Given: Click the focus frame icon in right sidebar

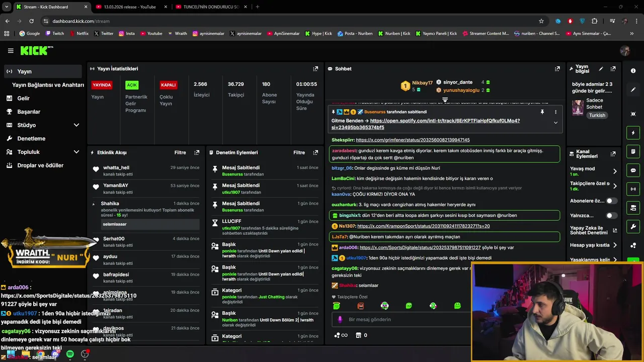Looking at the screenshot, I should point(633,114).
